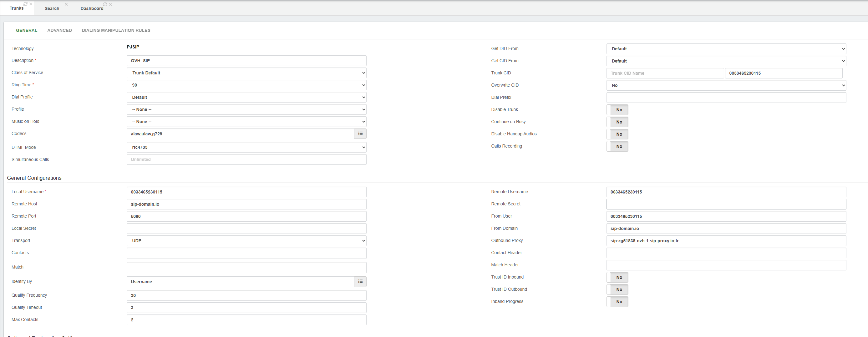Image resolution: width=868 pixels, height=337 pixels.
Task: Close the Trunks tab
Action: pos(31,4)
